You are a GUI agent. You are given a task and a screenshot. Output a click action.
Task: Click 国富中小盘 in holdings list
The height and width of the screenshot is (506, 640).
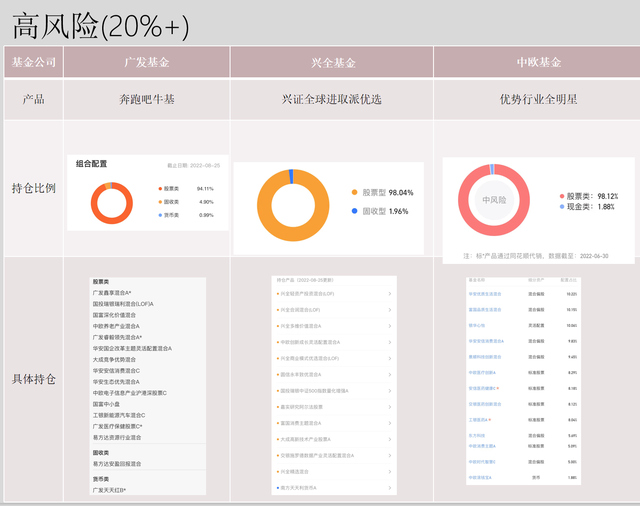(x=106, y=404)
